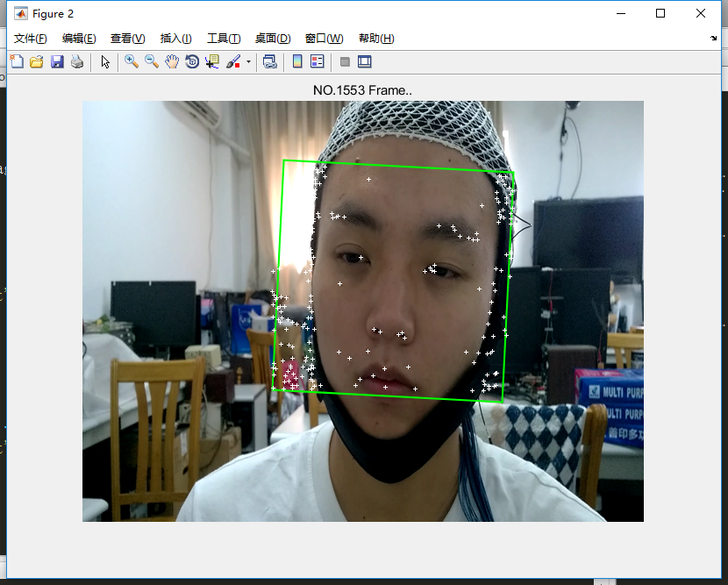
Task: Activate the Pan hand tool
Action: click(171, 61)
